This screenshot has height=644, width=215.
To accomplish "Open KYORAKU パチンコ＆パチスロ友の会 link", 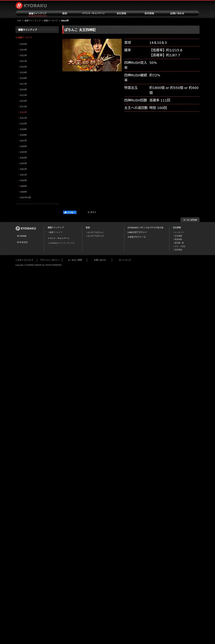I will tap(145, 228).
